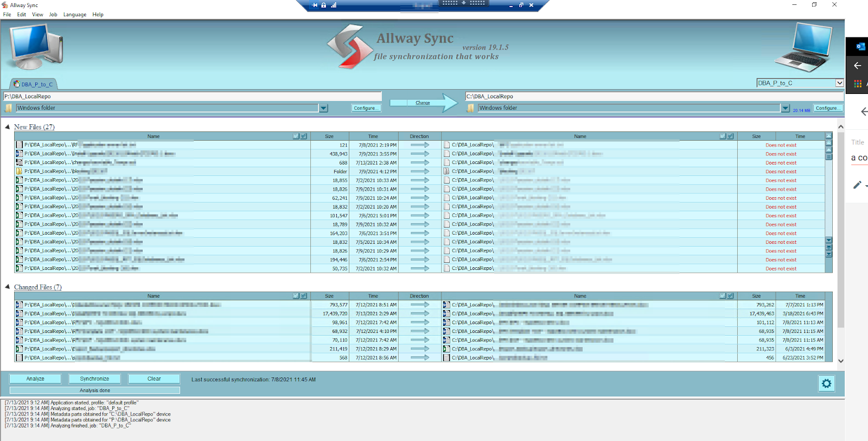Click the colored apps grid icon
The image size is (868, 441).
tap(858, 84)
